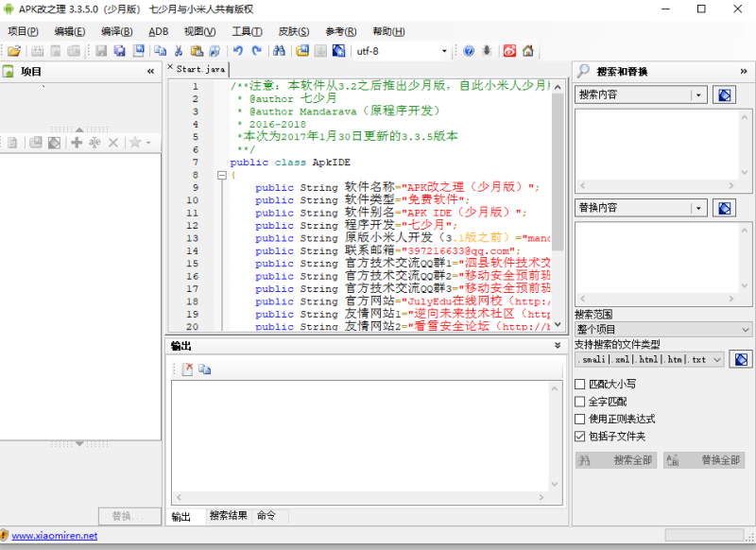This screenshot has width=756, height=550.
Task: Open the 项目(P) menu
Action: 23,31
